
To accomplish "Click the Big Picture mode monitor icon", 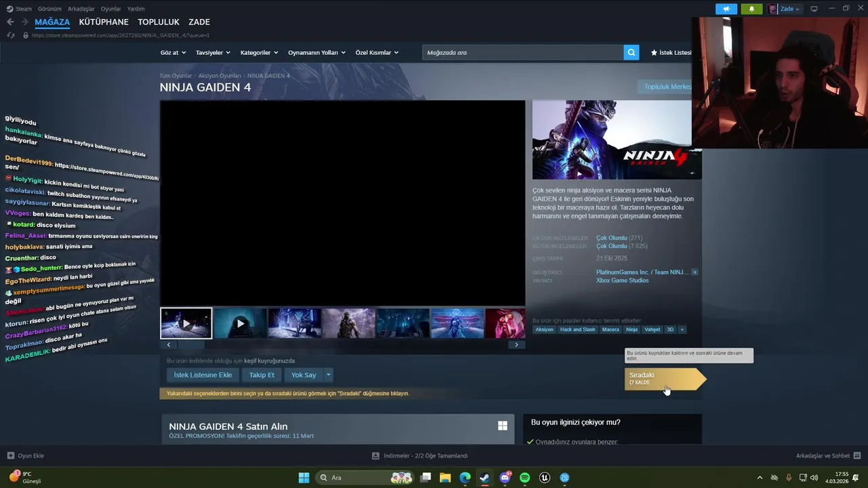I will point(814,9).
